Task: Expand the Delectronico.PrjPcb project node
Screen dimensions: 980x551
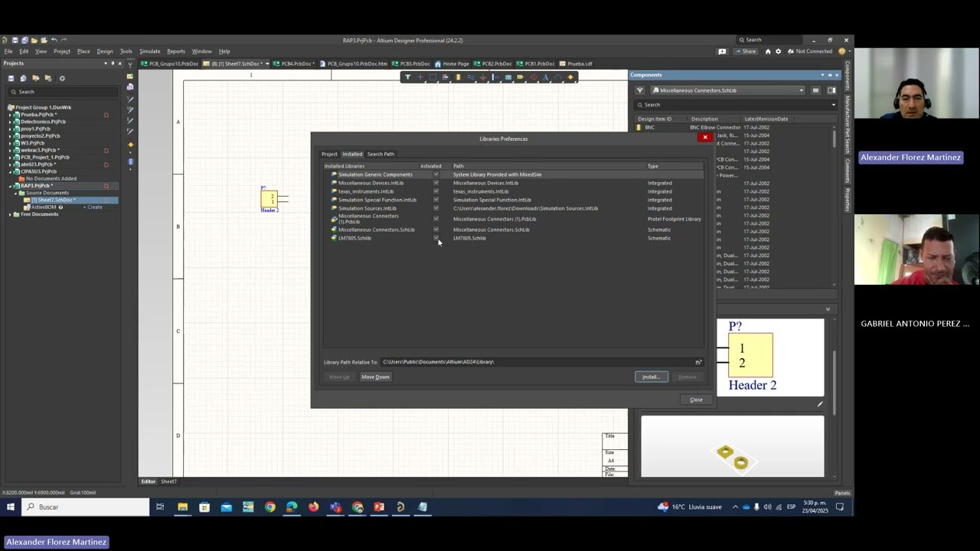Action: [x=10, y=122]
